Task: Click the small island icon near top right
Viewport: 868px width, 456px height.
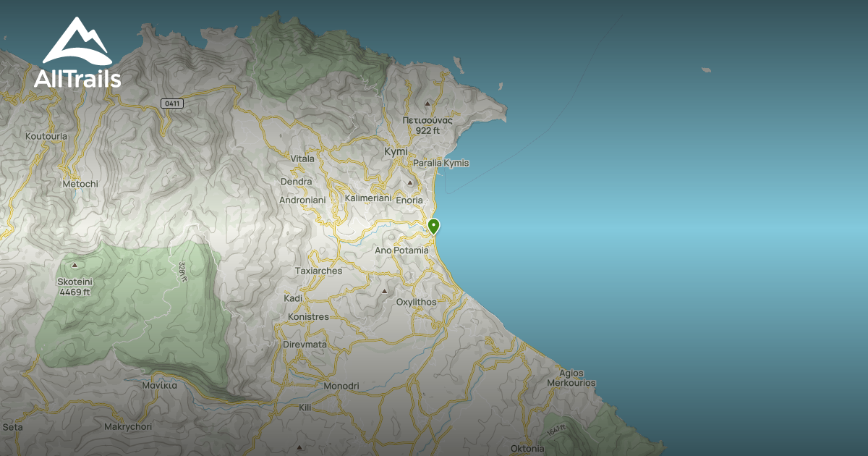Action: (706, 69)
